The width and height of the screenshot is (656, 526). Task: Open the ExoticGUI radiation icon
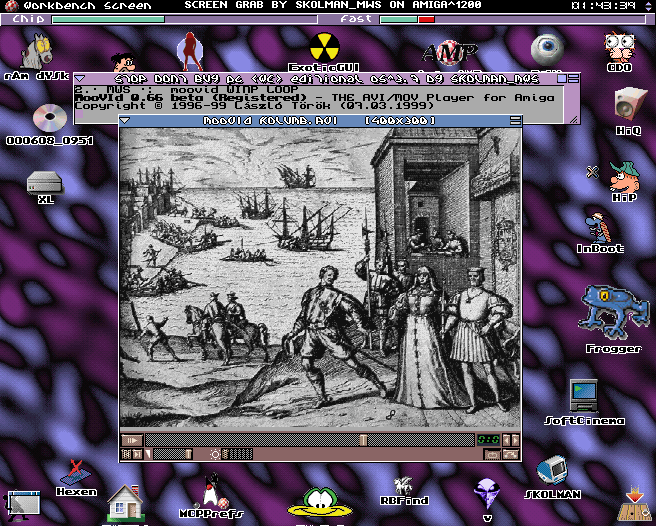(324, 52)
